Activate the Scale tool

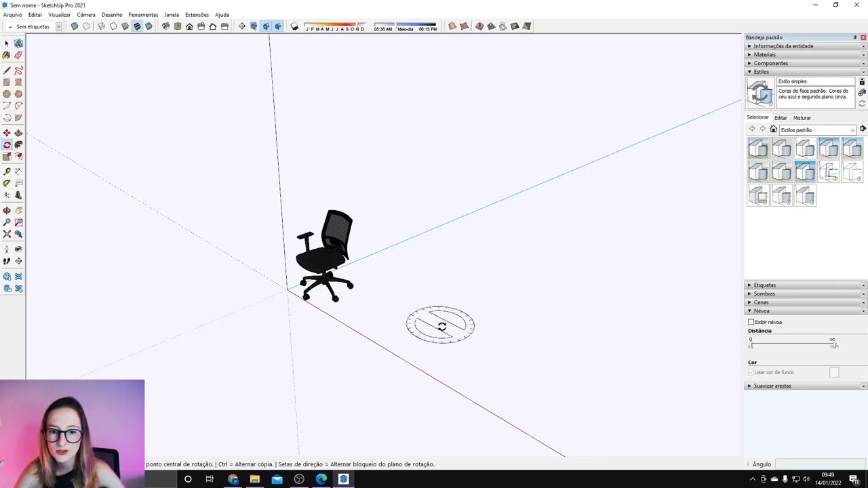click(x=7, y=157)
